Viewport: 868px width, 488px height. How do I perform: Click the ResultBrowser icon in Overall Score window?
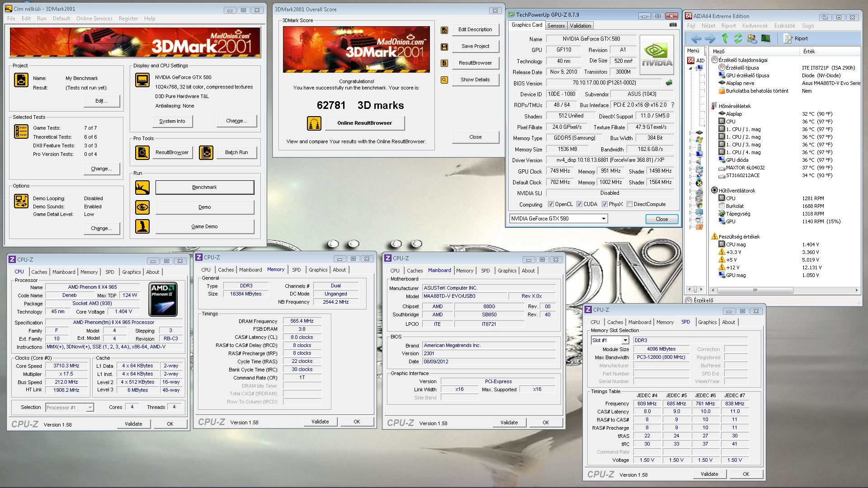tap(444, 63)
